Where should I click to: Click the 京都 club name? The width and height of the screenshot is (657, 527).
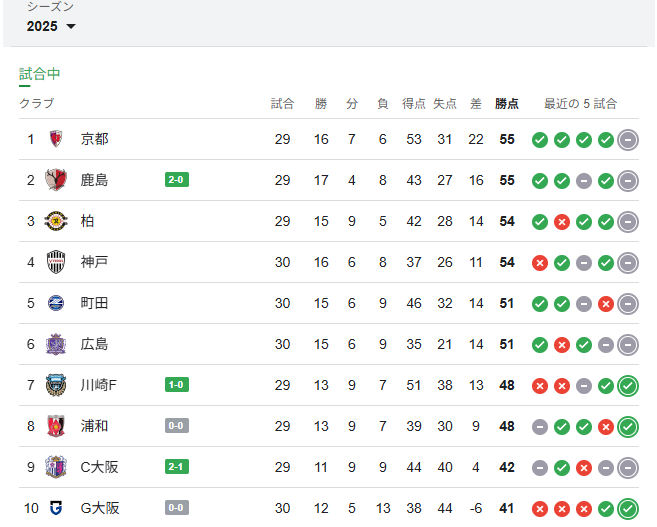[x=95, y=139]
